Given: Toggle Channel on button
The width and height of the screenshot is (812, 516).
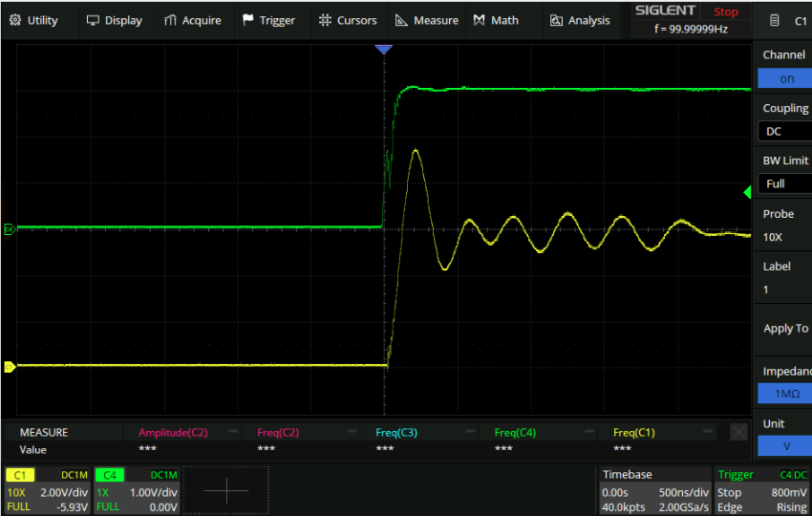Looking at the screenshot, I should click(x=785, y=79).
